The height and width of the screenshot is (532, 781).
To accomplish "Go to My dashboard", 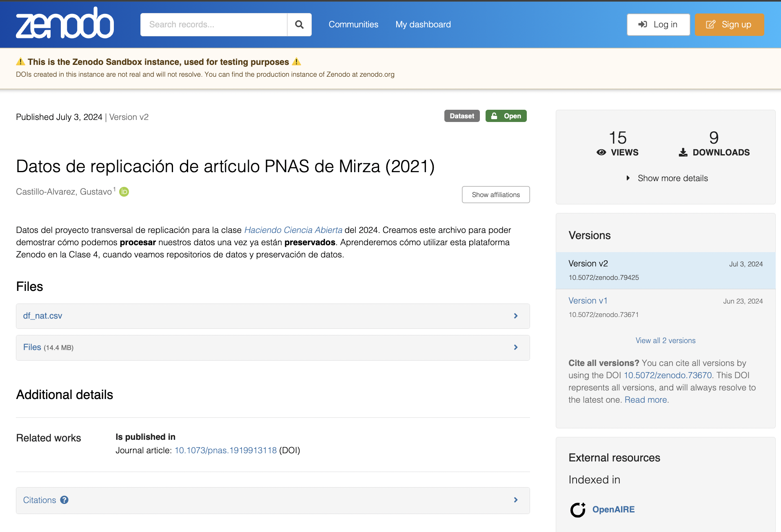I will (423, 24).
